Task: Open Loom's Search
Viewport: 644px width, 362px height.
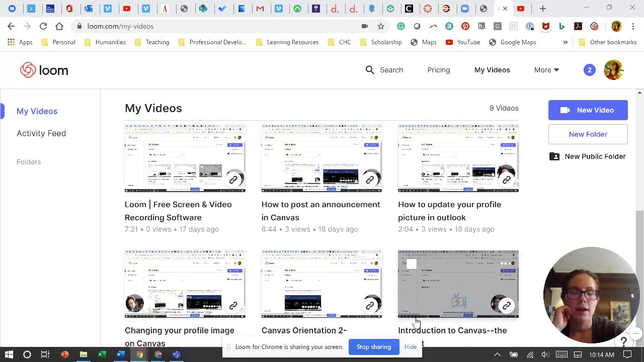Action: [x=384, y=70]
